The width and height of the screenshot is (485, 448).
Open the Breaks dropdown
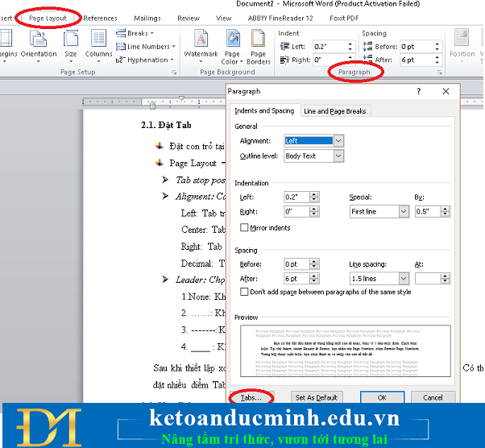pyautogui.click(x=135, y=33)
